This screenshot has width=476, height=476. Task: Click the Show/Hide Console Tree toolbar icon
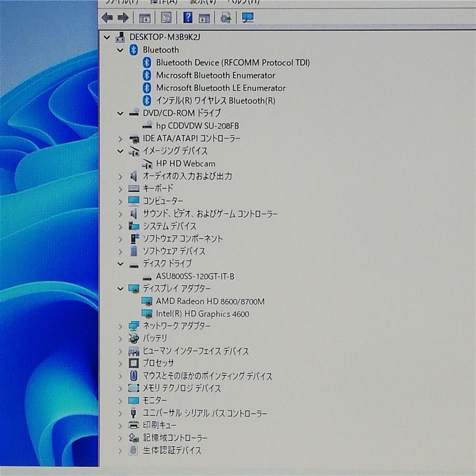[x=145, y=18]
